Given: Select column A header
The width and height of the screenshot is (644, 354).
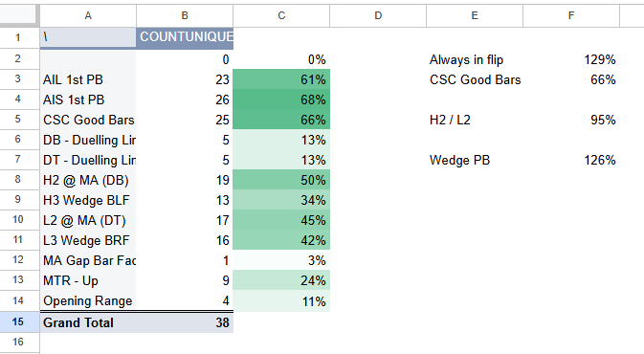Looking at the screenshot, I should click(88, 16).
